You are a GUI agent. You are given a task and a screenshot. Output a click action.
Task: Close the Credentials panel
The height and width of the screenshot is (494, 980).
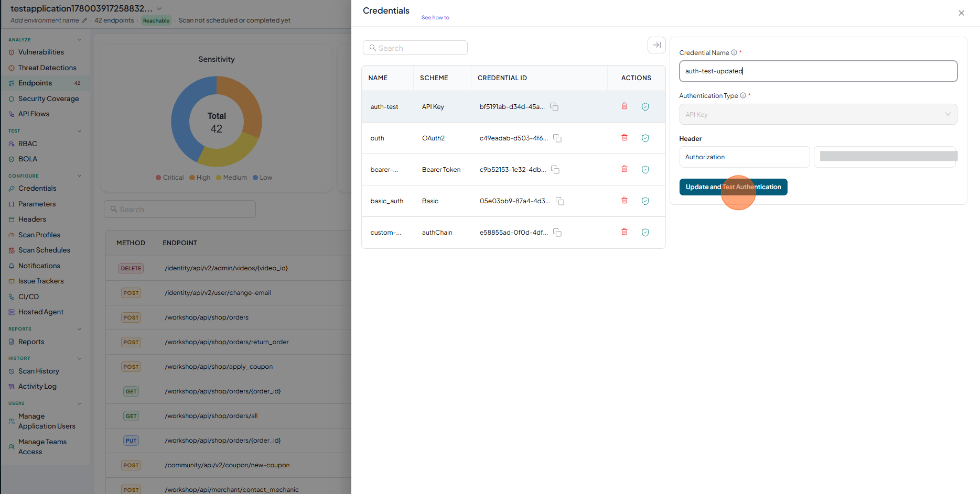tap(961, 13)
